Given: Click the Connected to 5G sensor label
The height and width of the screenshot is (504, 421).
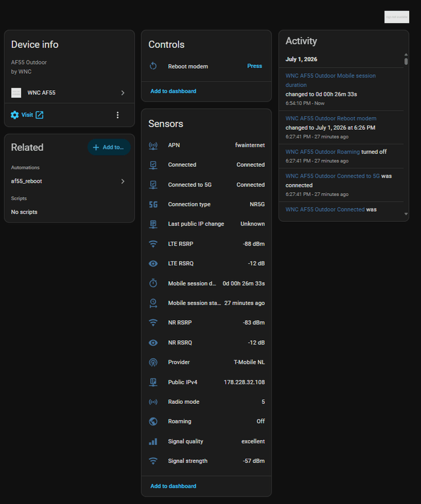Looking at the screenshot, I should [190, 185].
